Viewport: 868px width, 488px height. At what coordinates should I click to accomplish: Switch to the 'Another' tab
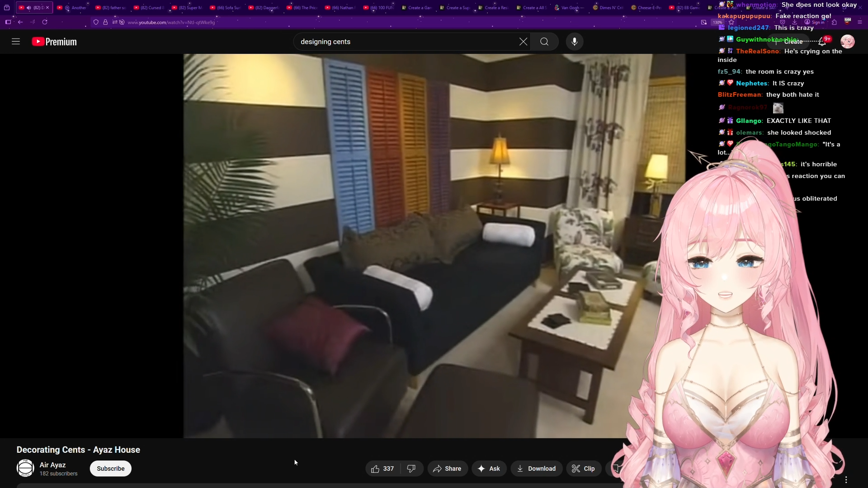tap(72, 8)
